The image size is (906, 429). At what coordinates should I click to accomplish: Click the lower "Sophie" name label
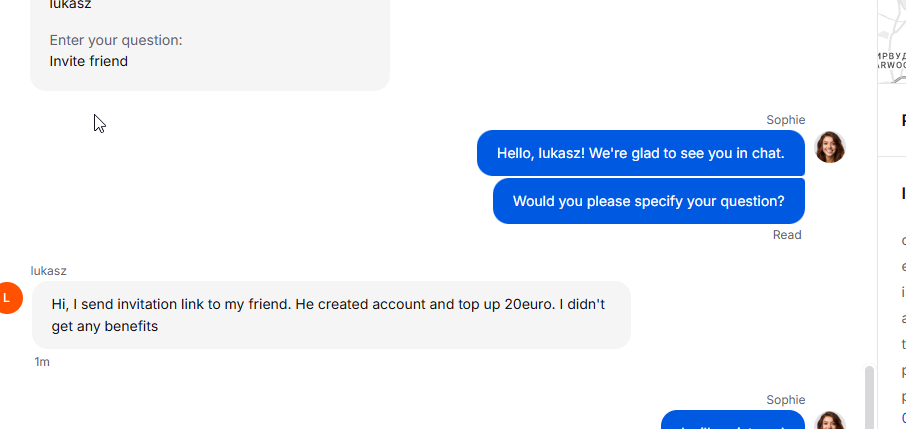click(x=786, y=400)
